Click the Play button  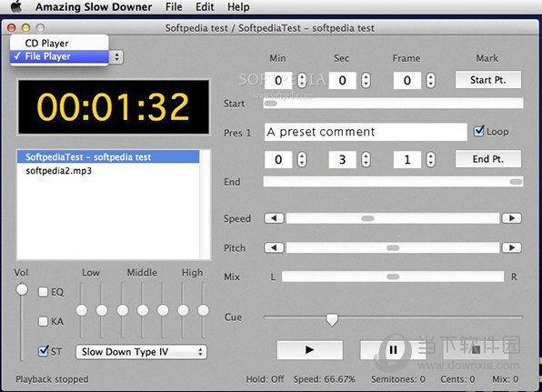(310, 350)
